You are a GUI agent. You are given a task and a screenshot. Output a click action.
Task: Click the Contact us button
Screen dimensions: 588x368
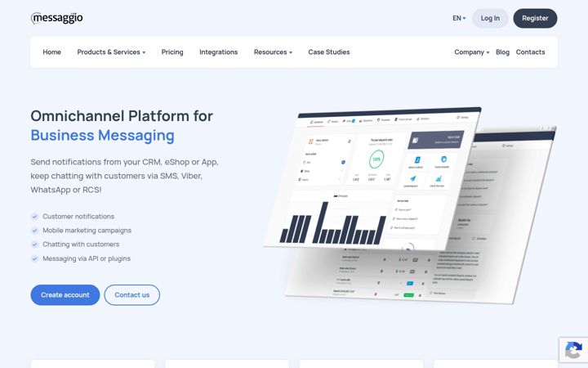coord(132,295)
